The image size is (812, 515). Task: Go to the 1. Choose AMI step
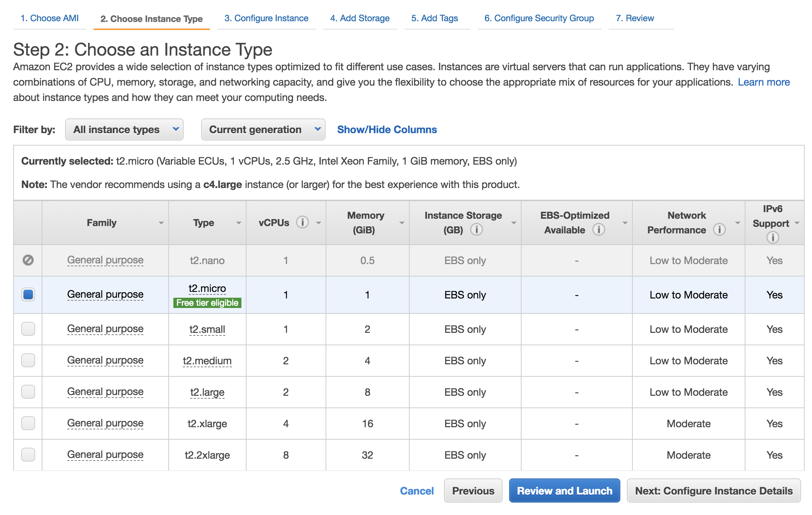tap(49, 18)
